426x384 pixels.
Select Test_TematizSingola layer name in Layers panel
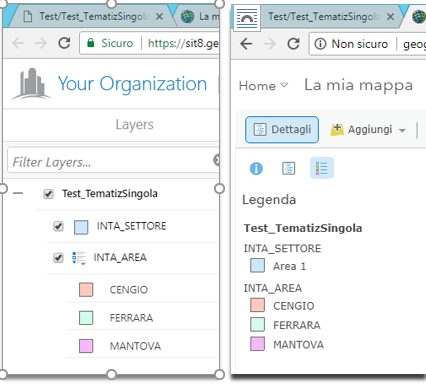click(110, 194)
